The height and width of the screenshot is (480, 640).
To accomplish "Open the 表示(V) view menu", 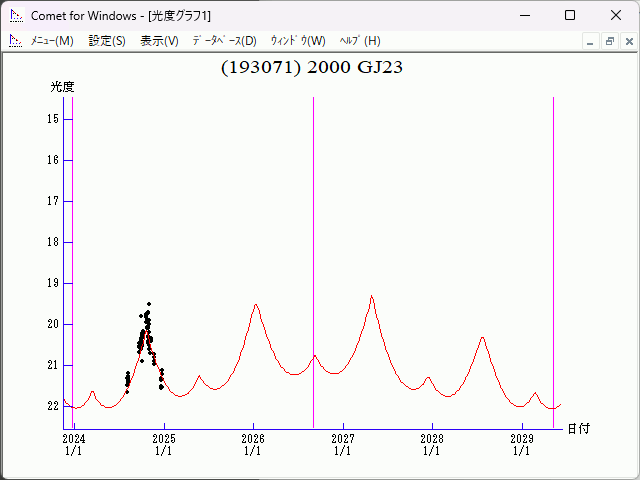I will point(159,41).
